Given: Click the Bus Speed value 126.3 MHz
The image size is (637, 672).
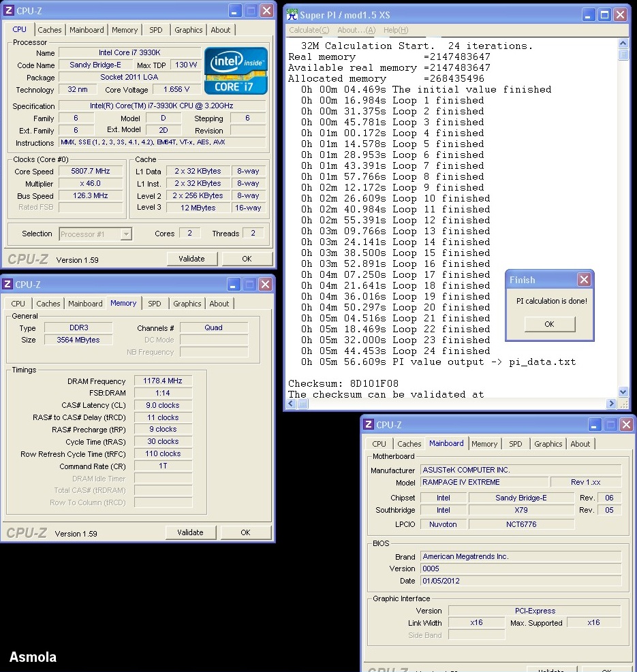Looking at the screenshot, I should tap(91, 196).
